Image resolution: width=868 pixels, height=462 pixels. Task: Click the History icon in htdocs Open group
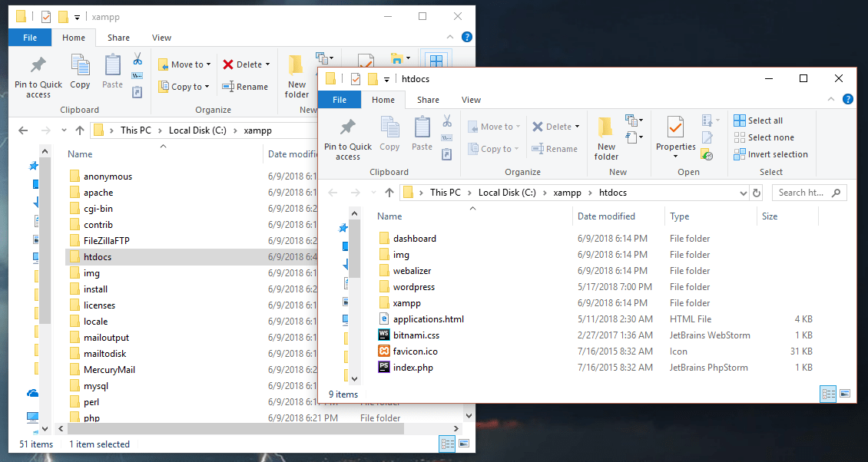[707, 155]
